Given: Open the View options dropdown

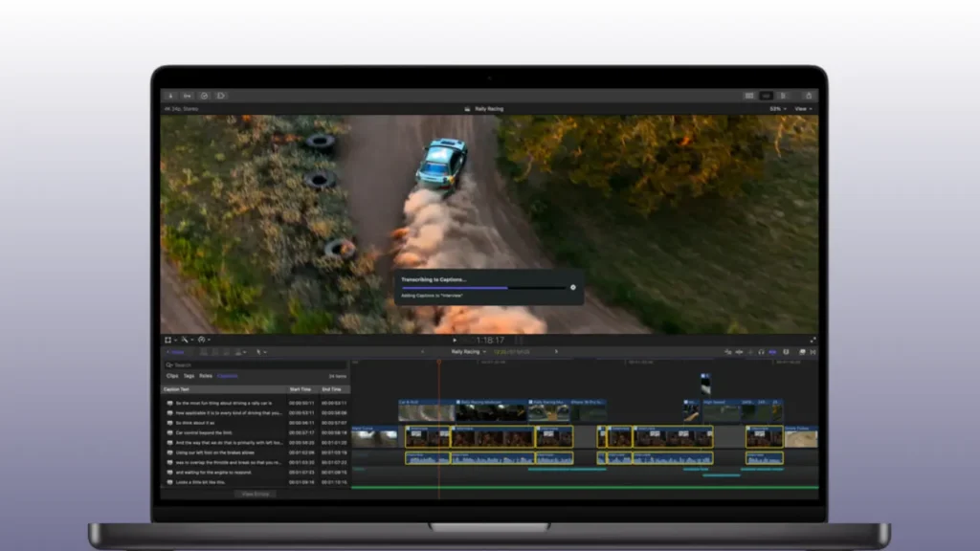Looking at the screenshot, I should [802, 109].
